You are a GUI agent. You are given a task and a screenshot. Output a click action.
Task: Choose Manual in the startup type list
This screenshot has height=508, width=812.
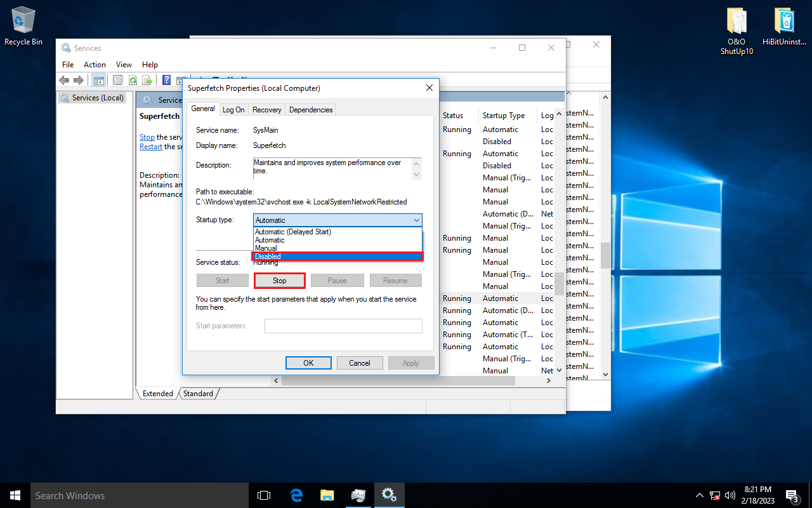click(x=337, y=248)
